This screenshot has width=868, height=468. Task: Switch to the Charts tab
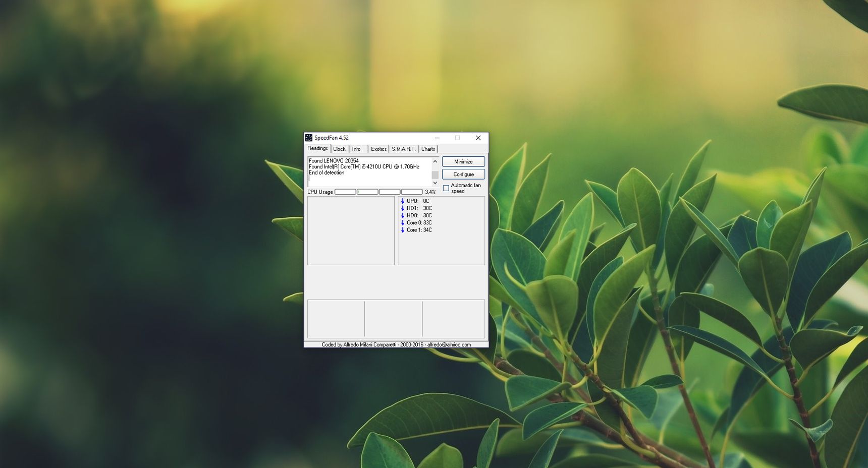tap(428, 149)
